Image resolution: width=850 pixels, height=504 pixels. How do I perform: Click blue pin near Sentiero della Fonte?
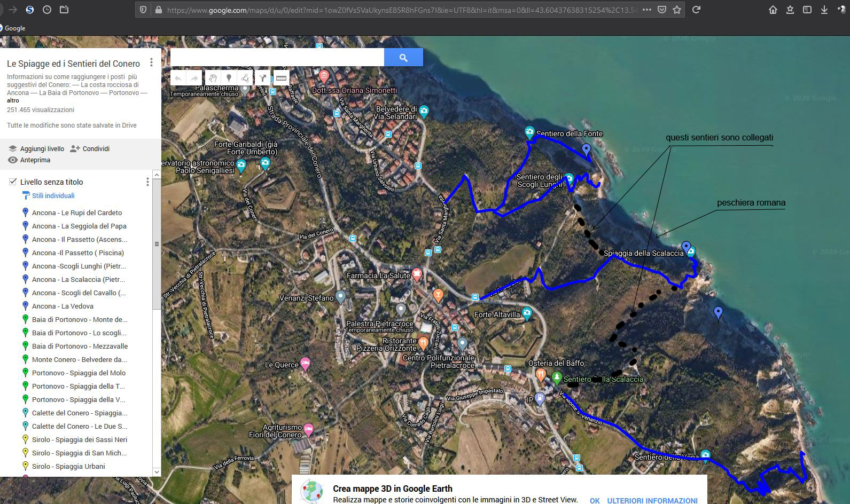586,149
